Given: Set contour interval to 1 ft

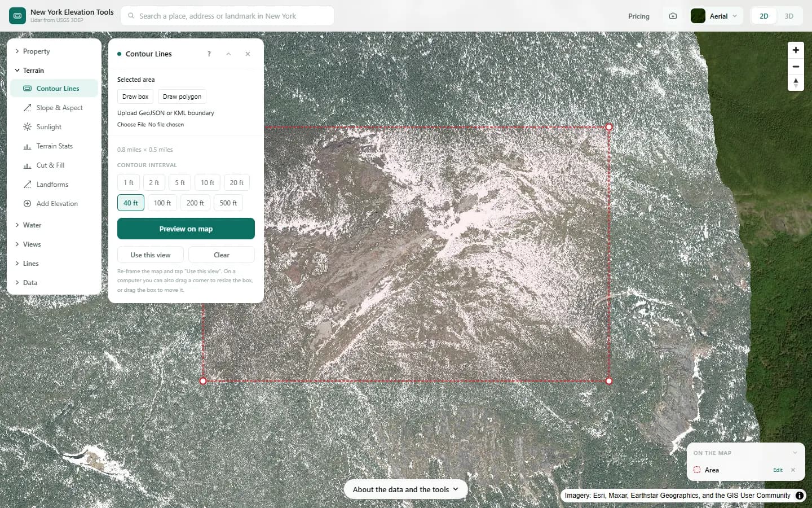Looking at the screenshot, I should pos(129,183).
